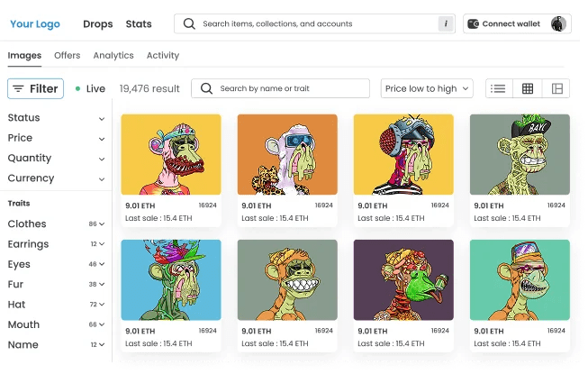Select the Activity tab
The image size is (588, 374).
tap(163, 55)
